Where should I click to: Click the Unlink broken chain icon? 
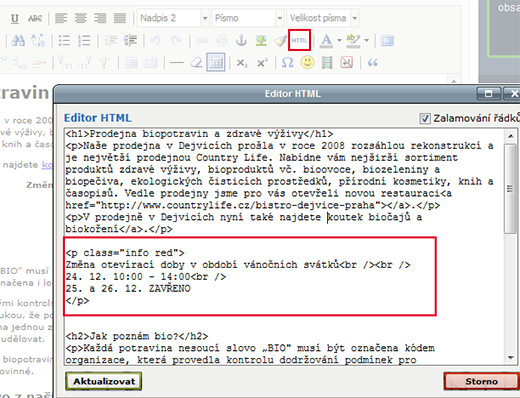point(221,40)
